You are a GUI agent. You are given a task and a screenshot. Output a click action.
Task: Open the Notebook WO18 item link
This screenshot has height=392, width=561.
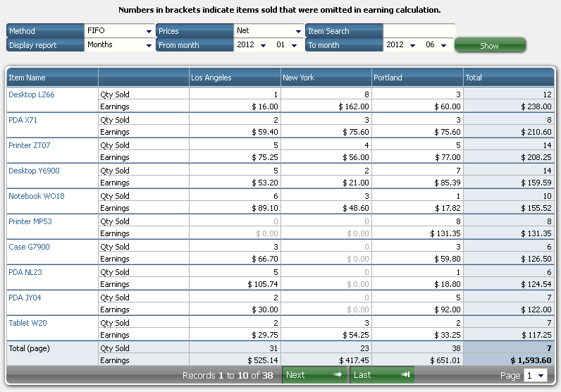click(37, 196)
